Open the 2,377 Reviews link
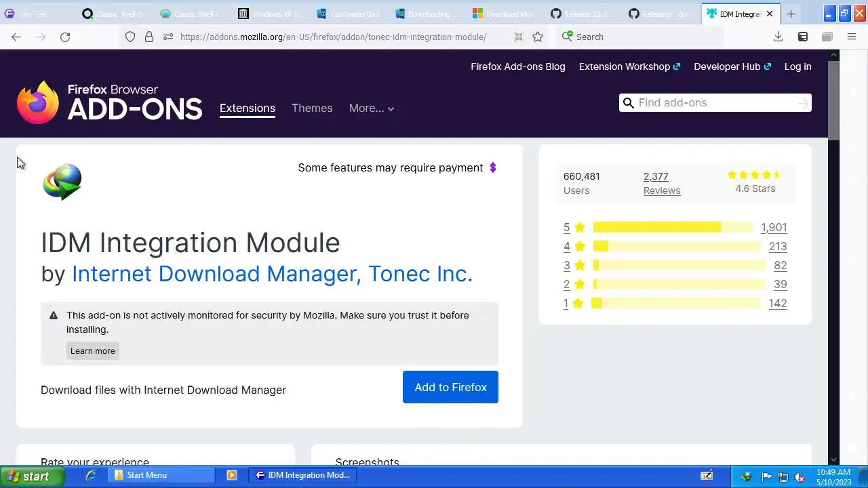Screen dimensions: 868x488 662,183
